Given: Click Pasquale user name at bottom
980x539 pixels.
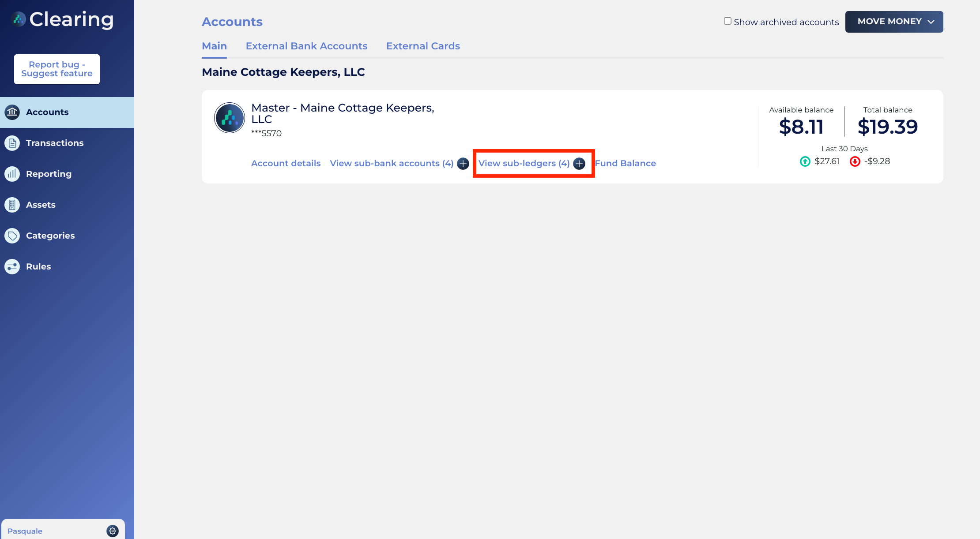Looking at the screenshot, I should pyautogui.click(x=25, y=531).
